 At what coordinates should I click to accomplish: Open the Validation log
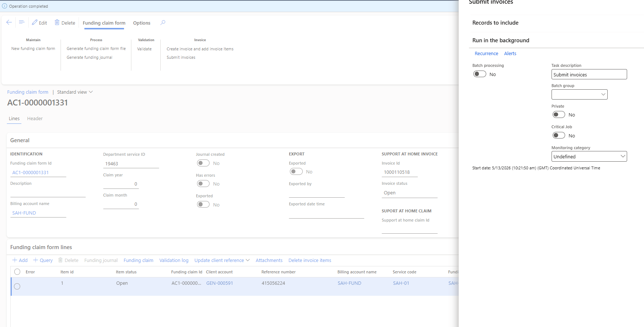[174, 260]
